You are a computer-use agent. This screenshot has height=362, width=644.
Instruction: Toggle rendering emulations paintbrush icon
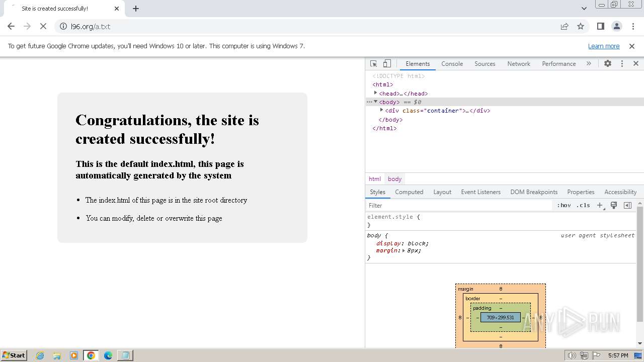point(614,205)
